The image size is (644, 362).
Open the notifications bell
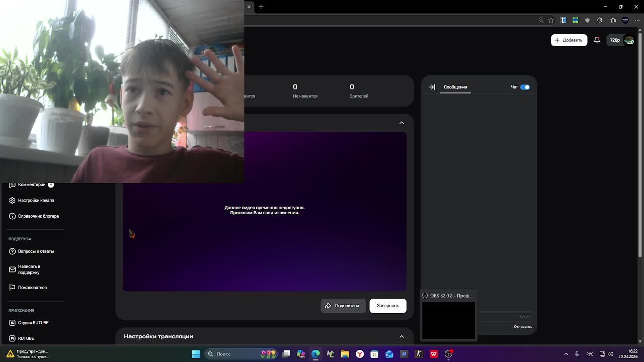click(x=597, y=40)
